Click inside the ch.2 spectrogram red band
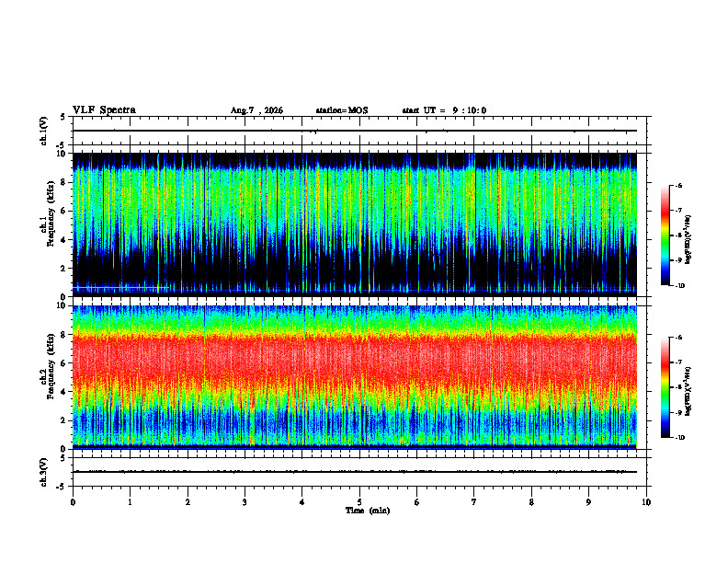This screenshot has height=563, width=728. [355, 358]
